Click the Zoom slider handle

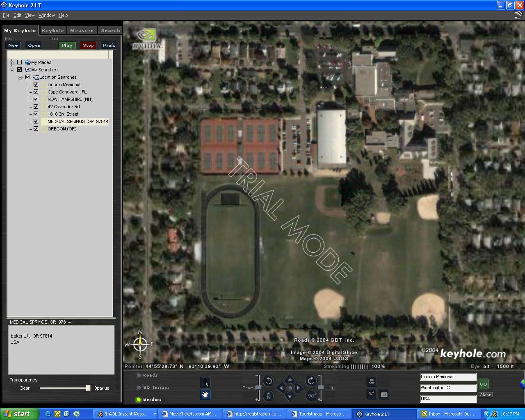[x=258, y=388]
